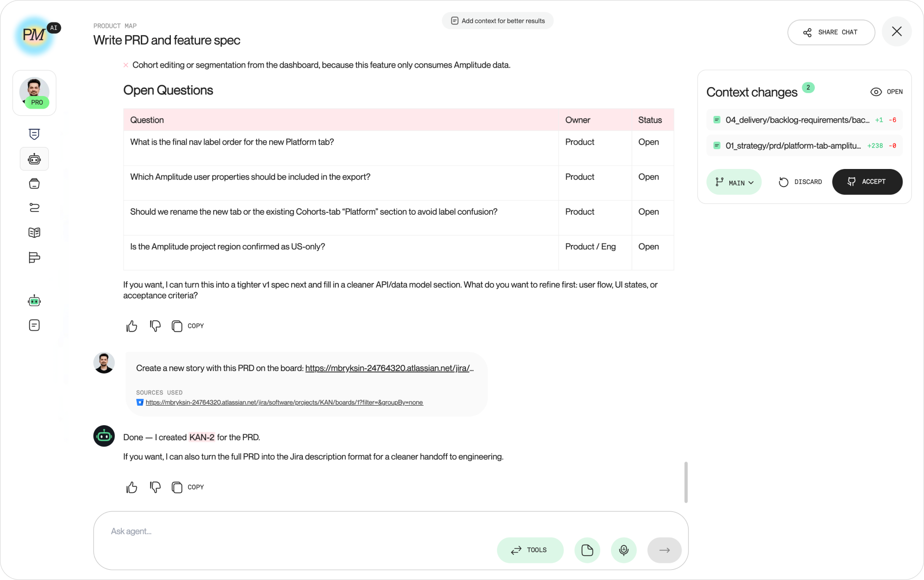Click the PRODUCT MAP breadcrumb label
The height and width of the screenshot is (580, 924).
click(x=115, y=26)
